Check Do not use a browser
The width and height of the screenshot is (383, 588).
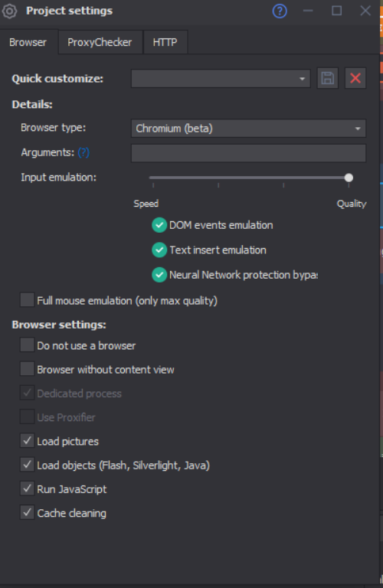pos(27,345)
